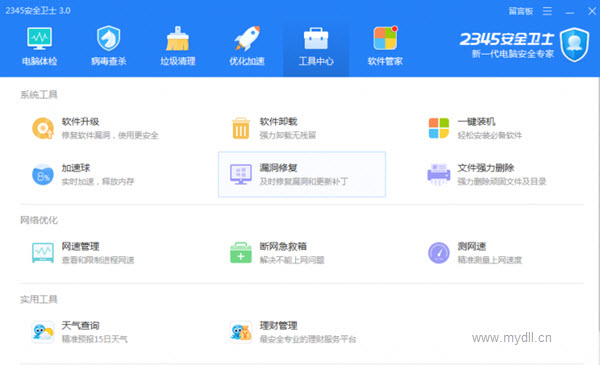The height and width of the screenshot is (365, 600).
Task: Open the 垃圾清理 broom icon
Action: point(178,38)
